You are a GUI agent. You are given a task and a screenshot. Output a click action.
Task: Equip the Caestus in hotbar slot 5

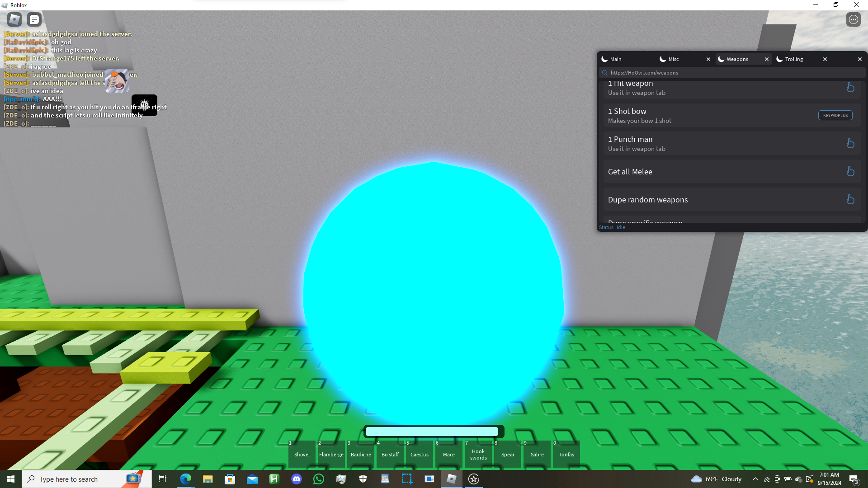point(420,454)
